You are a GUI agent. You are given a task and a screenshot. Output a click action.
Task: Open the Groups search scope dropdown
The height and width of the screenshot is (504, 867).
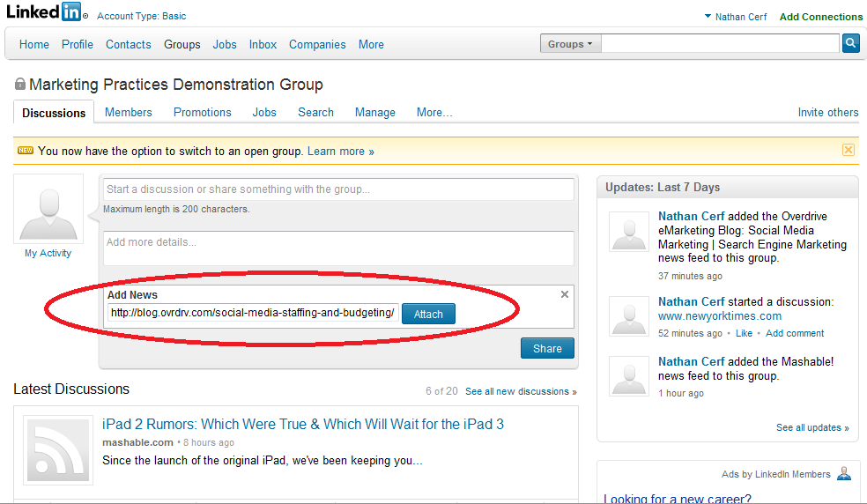click(570, 44)
